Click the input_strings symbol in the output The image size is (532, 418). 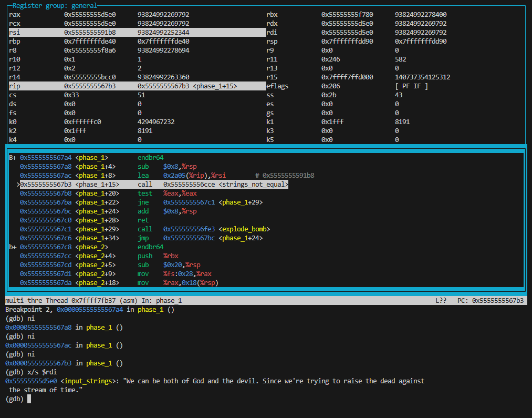[x=90, y=381]
